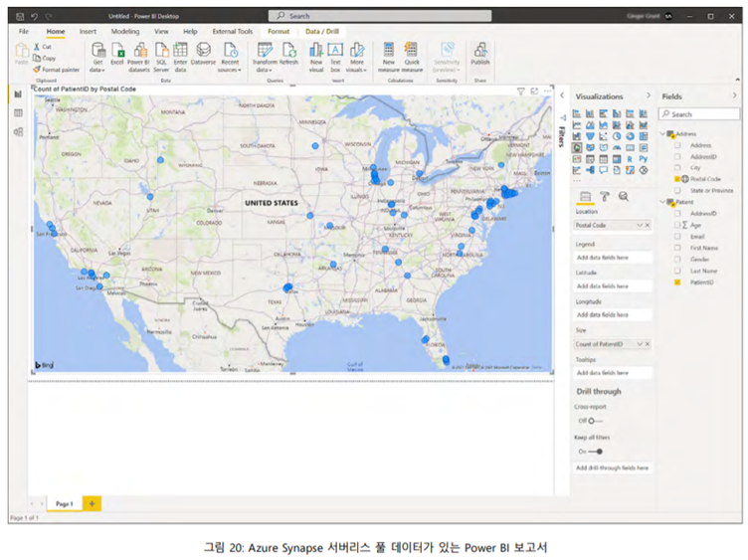Check the Address field checkbox
This screenshot has width=748, height=560.
pos(677,145)
